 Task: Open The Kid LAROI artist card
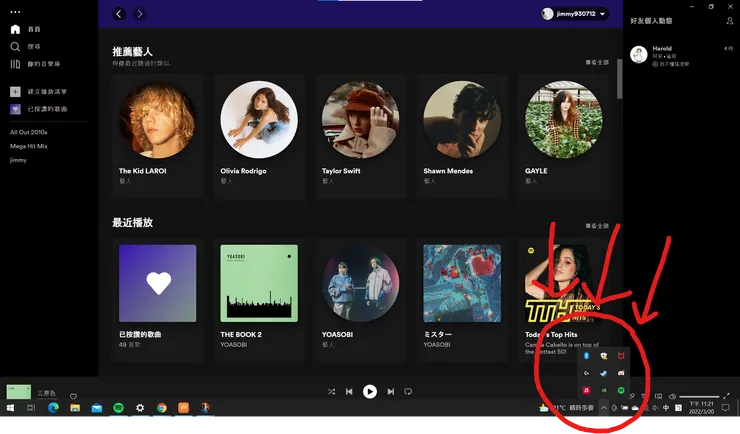tap(158, 135)
